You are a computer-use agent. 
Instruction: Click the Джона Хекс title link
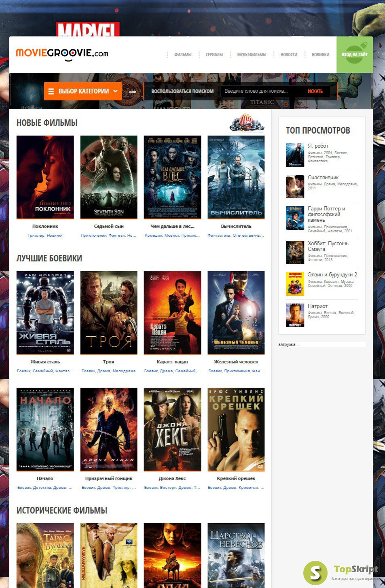172,478
